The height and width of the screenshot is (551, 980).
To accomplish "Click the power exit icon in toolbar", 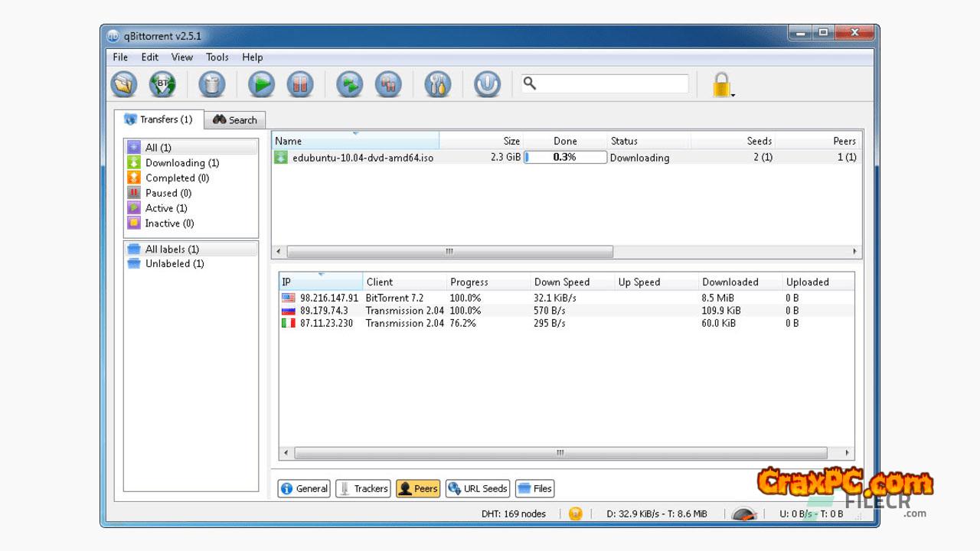I will point(487,84).
